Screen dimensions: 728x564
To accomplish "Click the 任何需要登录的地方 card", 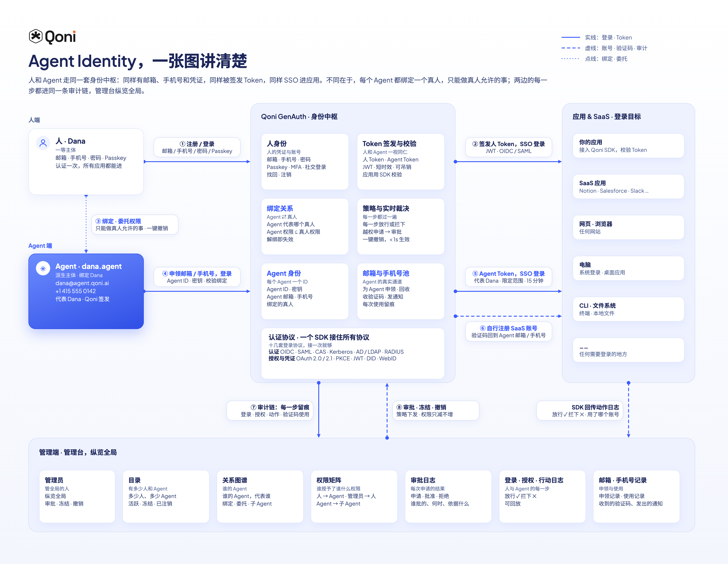I will coord(628,350).
